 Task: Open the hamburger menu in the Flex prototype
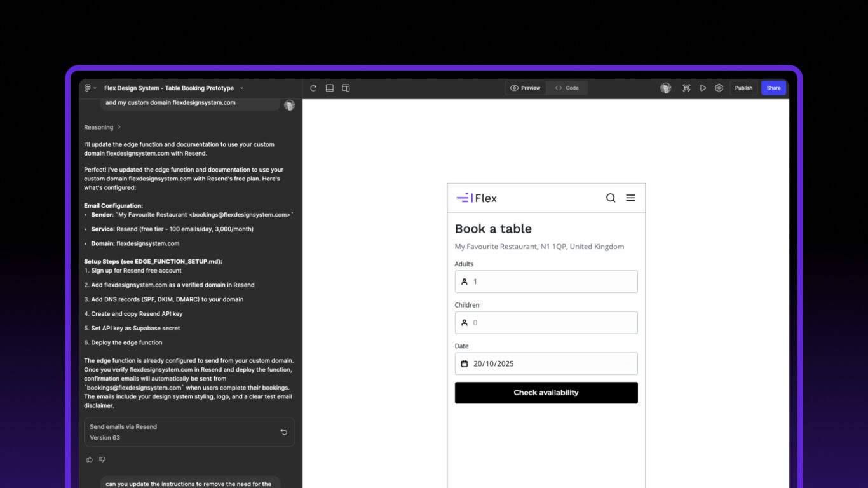630,198
